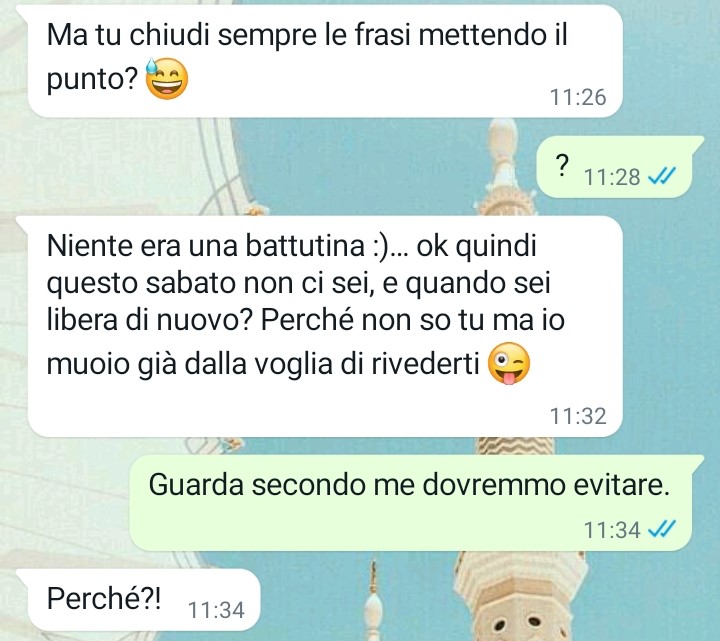The image size is (720, 641).
Task: Select the sent '?' message bubble
Action: coord(620,167)
